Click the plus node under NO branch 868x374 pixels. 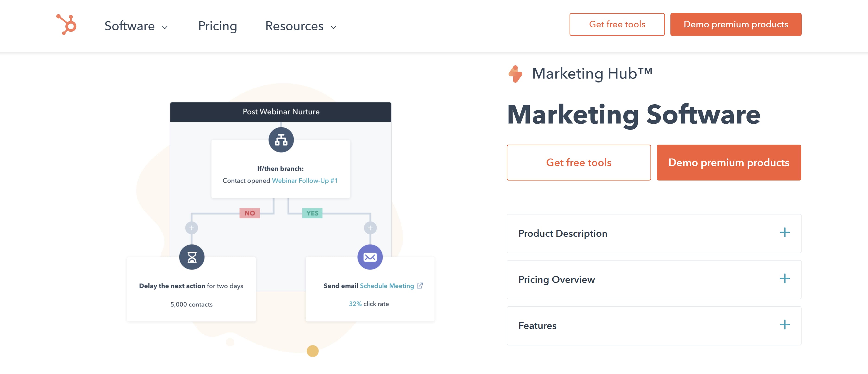click(191, 228)
